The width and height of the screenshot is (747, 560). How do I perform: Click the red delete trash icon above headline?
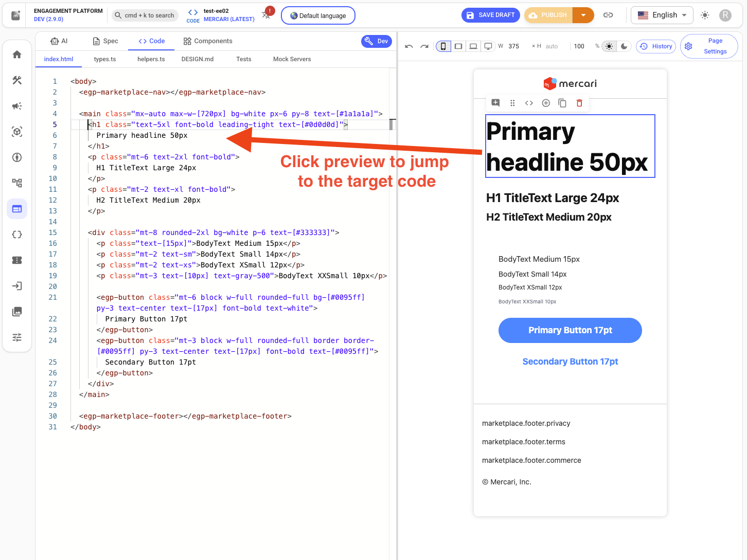coord(579,103)
